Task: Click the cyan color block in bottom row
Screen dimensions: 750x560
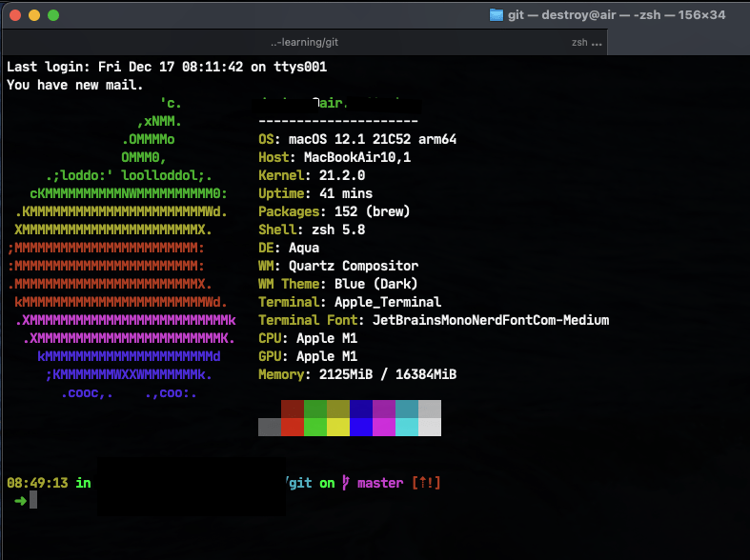Action: point(406,427)
